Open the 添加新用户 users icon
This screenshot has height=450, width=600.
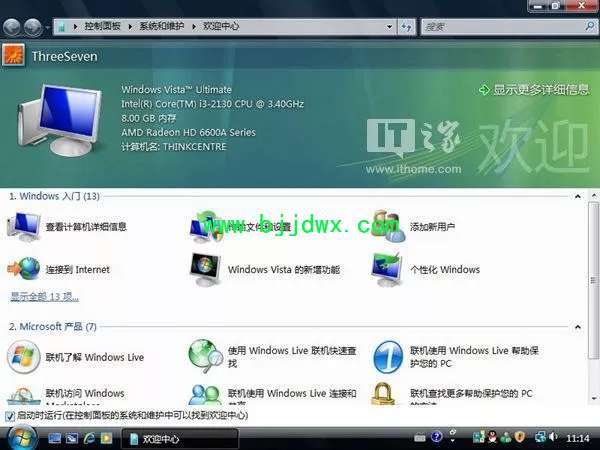388,226
